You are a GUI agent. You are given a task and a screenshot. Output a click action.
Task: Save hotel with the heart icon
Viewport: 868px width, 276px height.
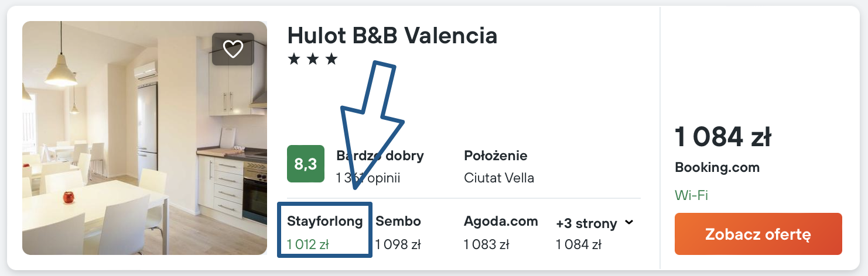click(233, 49)
